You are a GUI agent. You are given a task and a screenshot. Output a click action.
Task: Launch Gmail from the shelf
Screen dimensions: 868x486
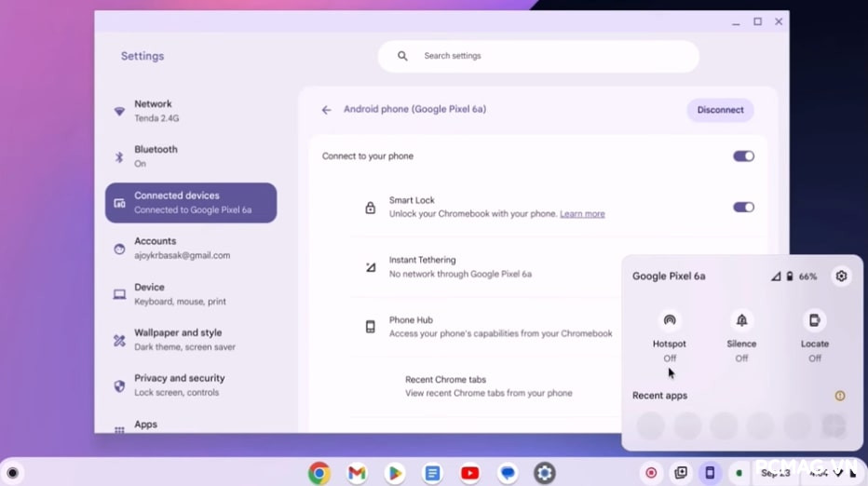(357, 473)
